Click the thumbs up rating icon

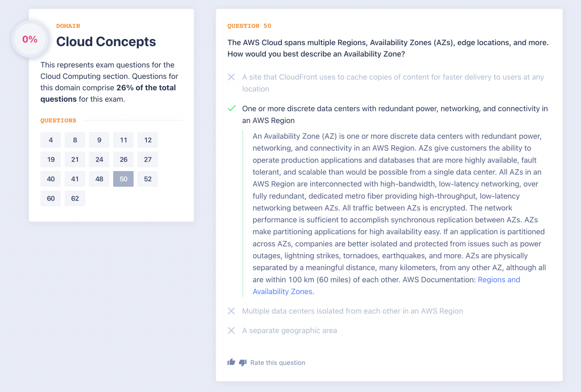click(232, 362)
